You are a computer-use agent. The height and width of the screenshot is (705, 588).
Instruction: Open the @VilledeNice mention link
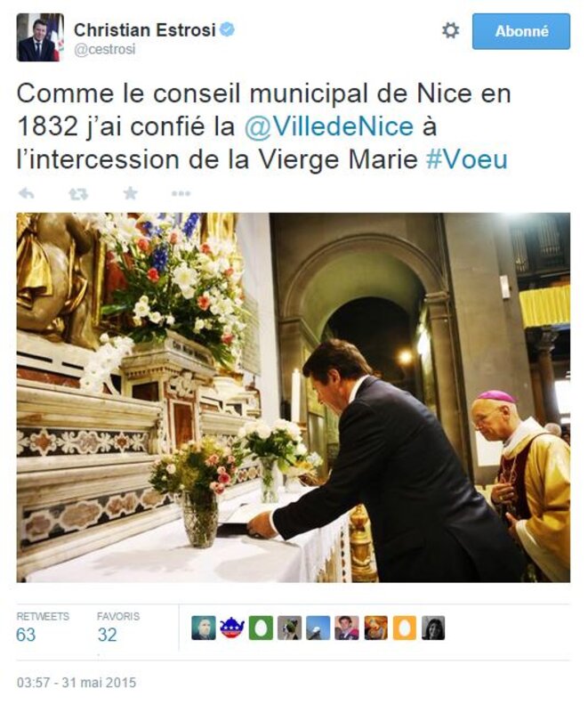point(329,126)
